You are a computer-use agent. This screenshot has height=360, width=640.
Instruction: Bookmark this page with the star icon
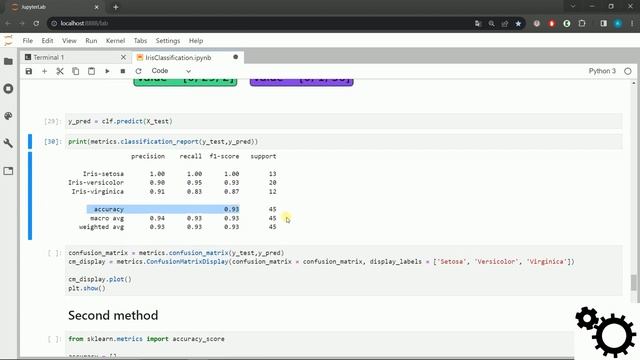pos(518,24)
